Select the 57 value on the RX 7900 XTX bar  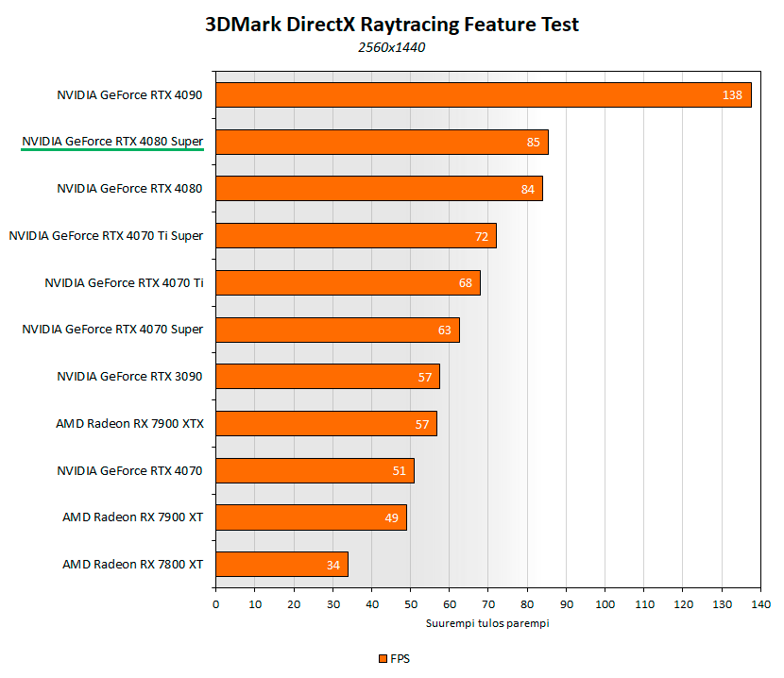pos(422,424)
